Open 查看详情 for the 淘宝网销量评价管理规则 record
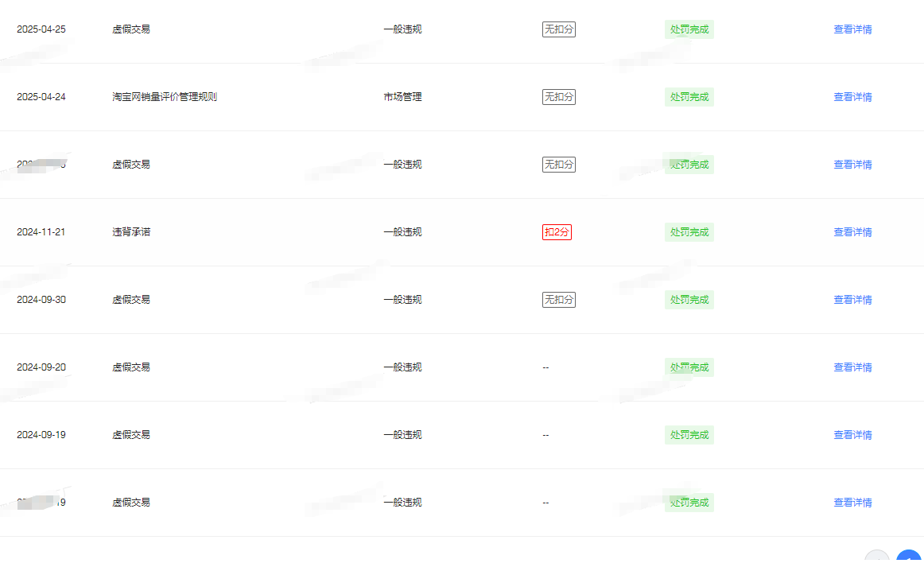The width and height of the screenshot is (924, 567). (x=852, y=97)
